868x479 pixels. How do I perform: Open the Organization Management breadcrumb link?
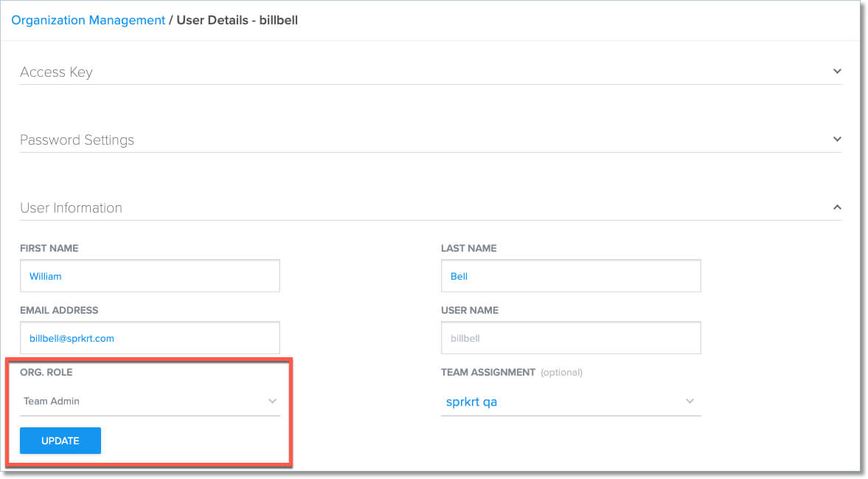pos(87,20)
